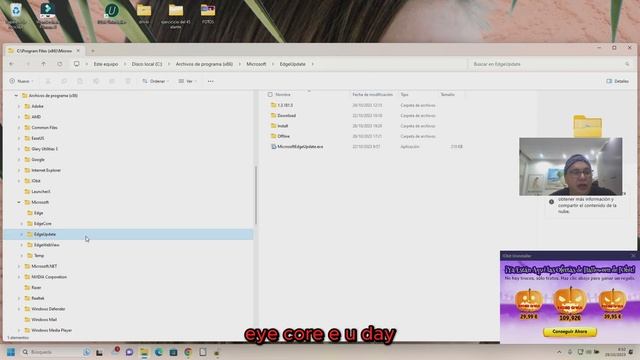Click the search magnifier in Explorer search box

click(627, 64)
